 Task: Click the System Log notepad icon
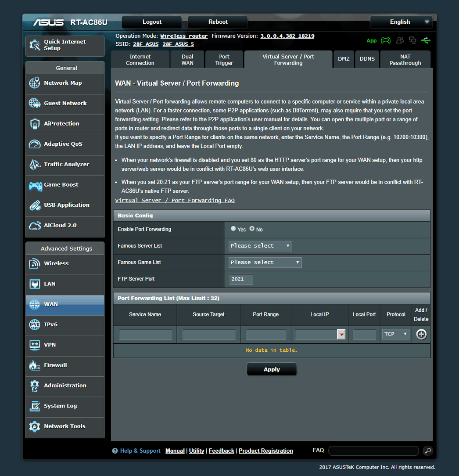pos(35,406)
